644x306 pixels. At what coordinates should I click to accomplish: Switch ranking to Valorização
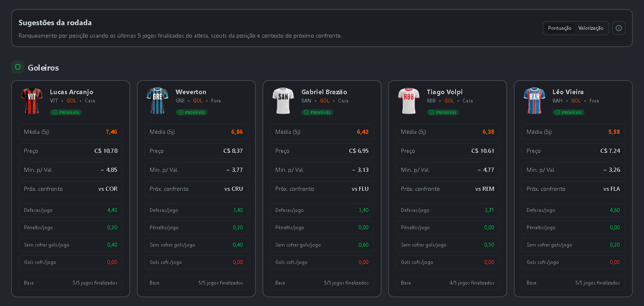point(591,28)
